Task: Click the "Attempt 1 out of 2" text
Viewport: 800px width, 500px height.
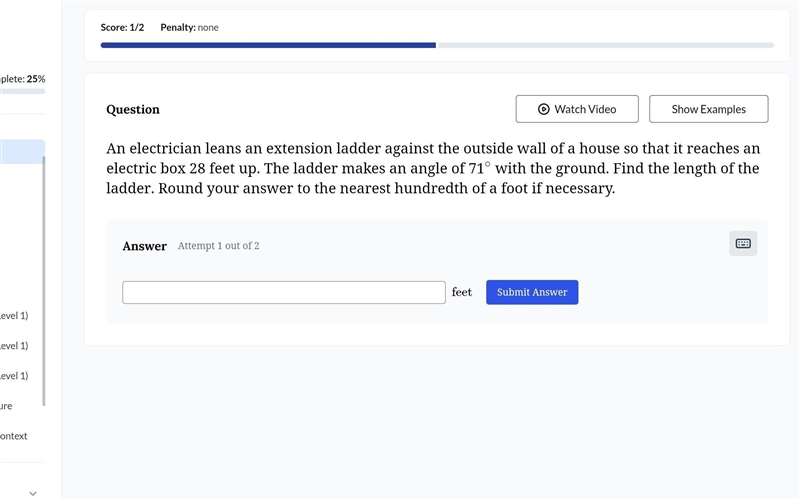Action: click(218, 246)
